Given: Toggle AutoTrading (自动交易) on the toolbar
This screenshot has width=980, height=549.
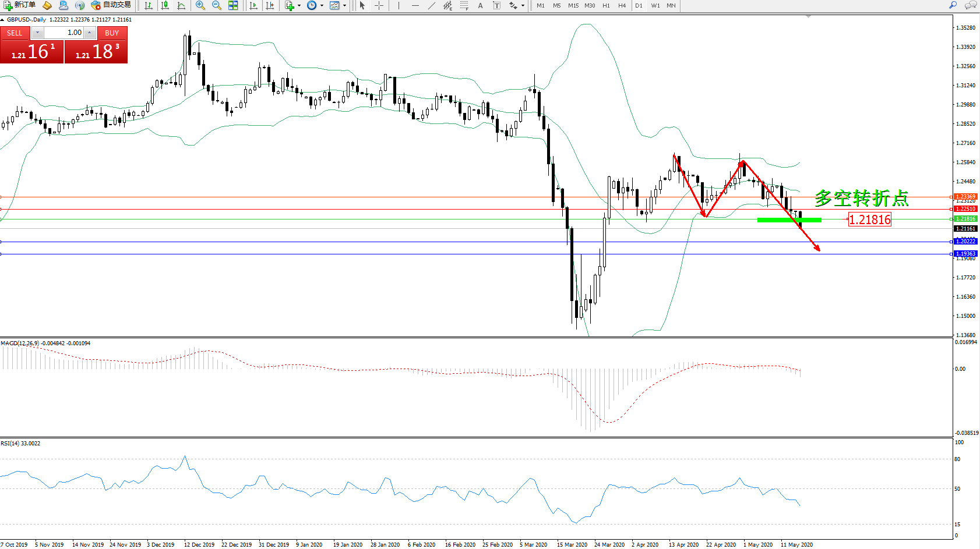Looking at the screenshot, I should point(111,5).
